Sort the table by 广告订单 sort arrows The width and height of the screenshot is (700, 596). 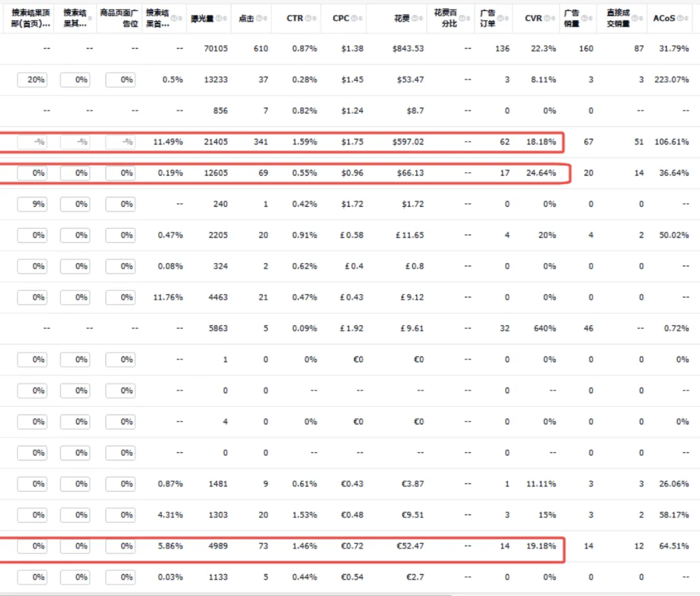pos(506,18)
